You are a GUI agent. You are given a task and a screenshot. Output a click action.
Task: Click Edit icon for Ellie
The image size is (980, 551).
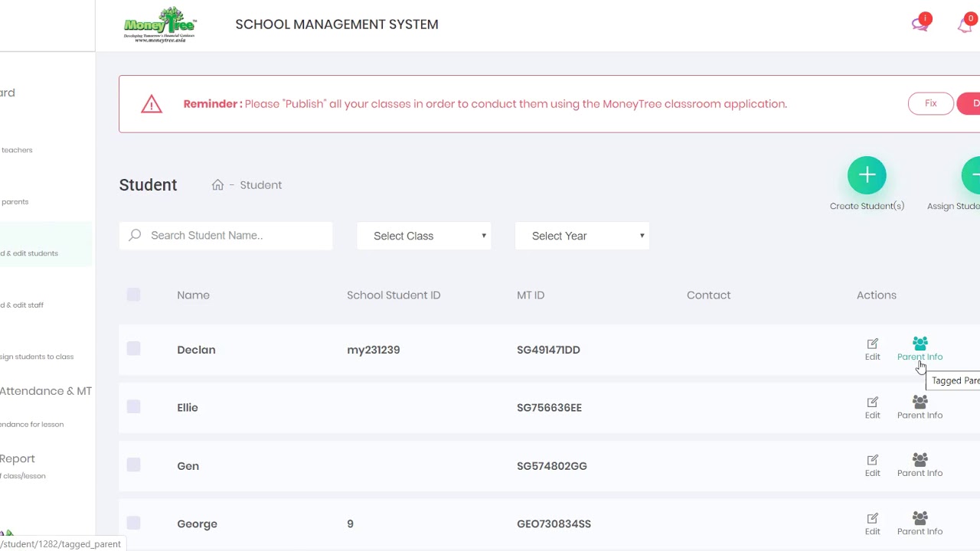pos(872,407)
